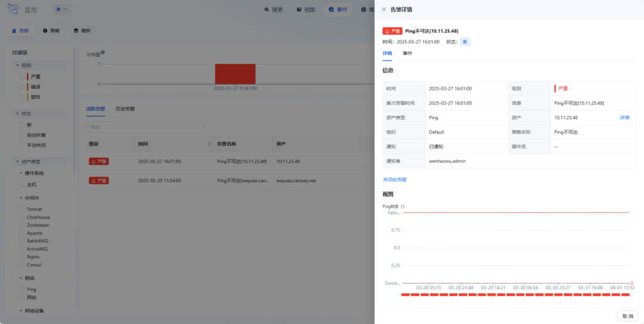Viewport: 644px width, 324px height.
Task: Click the 搜索 magnifier icon in top navigation
Action: pos(267,9)
